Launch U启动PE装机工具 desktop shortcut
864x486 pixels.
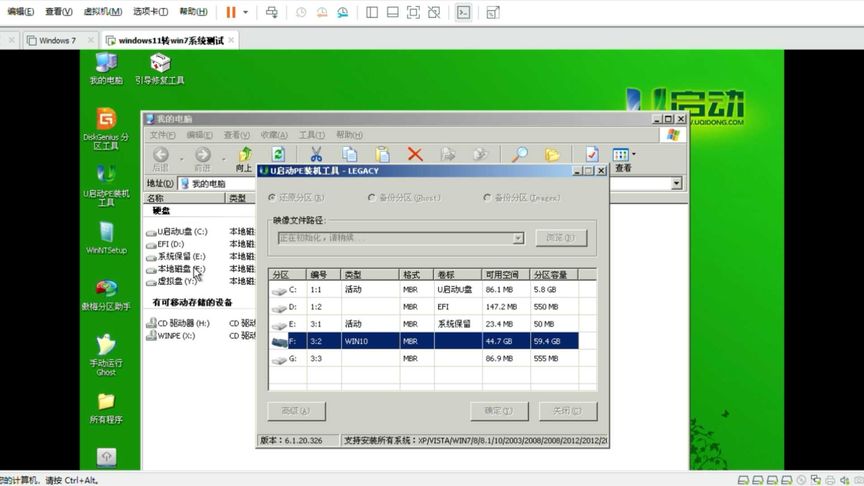(x=106, y=185)
